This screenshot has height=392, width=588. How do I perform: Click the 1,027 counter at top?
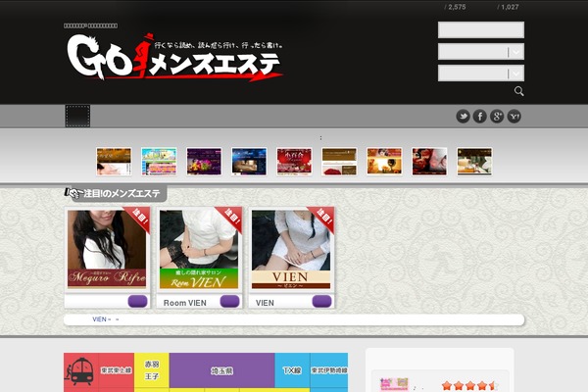coord(508,7)
